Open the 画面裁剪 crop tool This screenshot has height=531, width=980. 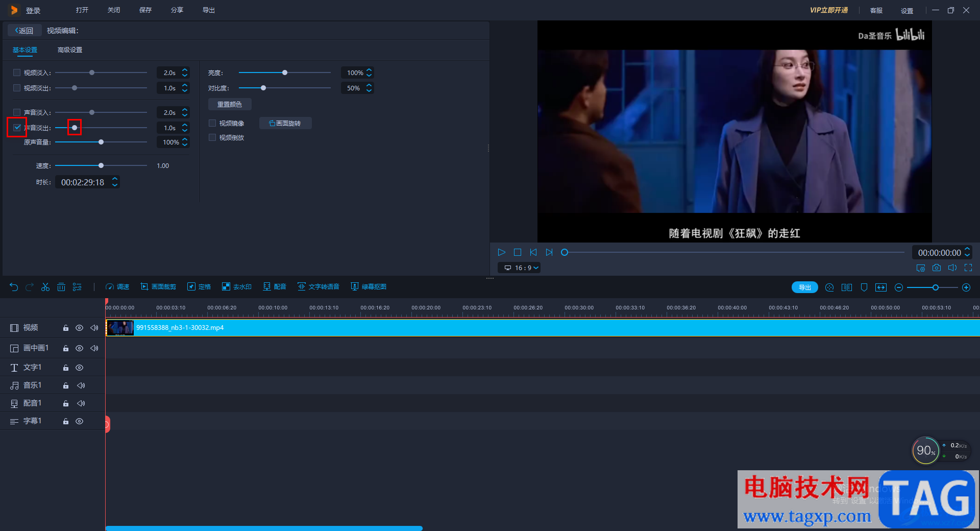tap(158, 287)
